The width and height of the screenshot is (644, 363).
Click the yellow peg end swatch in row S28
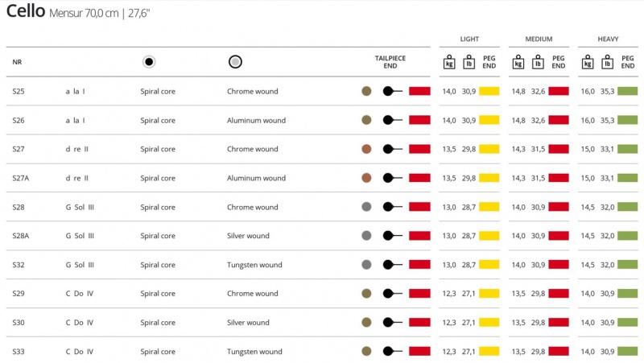click(x=489, y=207)
